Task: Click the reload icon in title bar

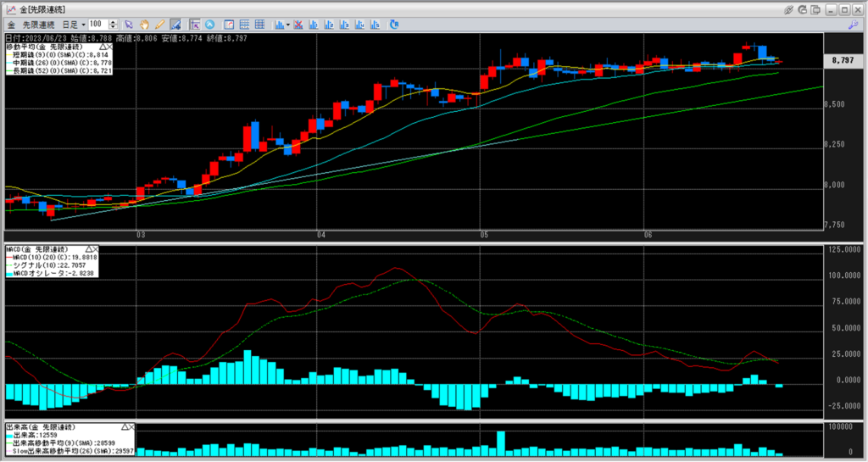Action: click(x=804, y=8)
